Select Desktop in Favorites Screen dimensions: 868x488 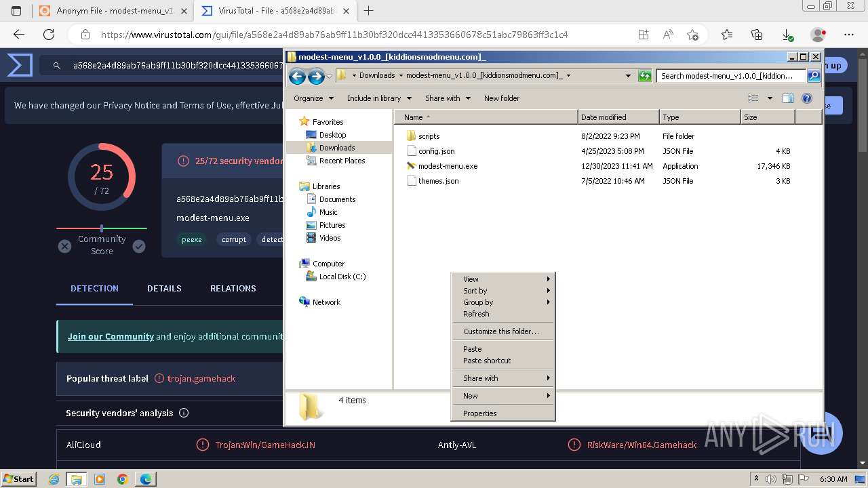pos(332,135)
